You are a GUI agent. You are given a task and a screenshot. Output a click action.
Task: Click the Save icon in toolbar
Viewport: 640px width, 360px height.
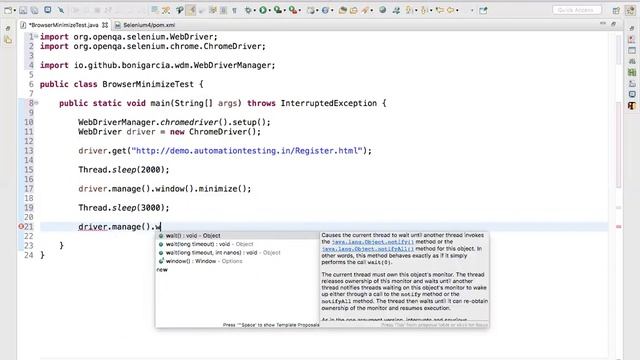(23, 10)
